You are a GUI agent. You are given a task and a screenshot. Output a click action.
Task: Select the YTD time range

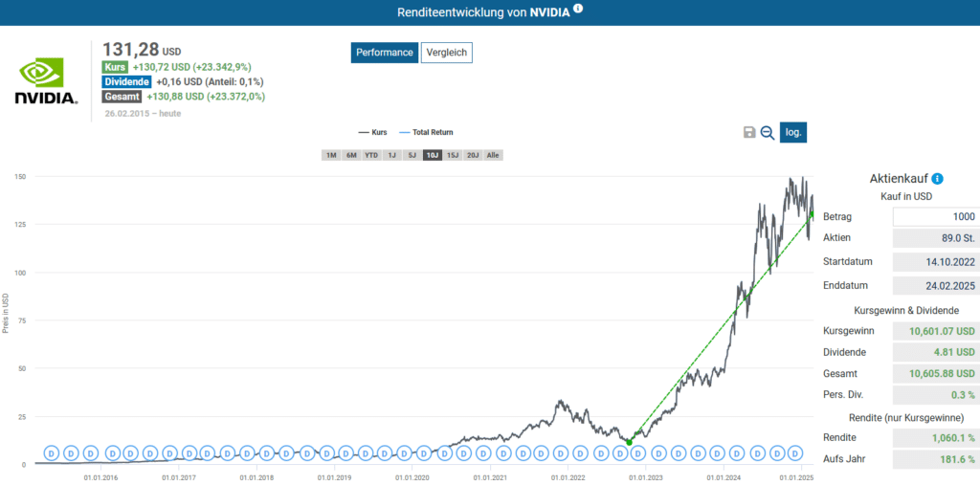point(371,155)
